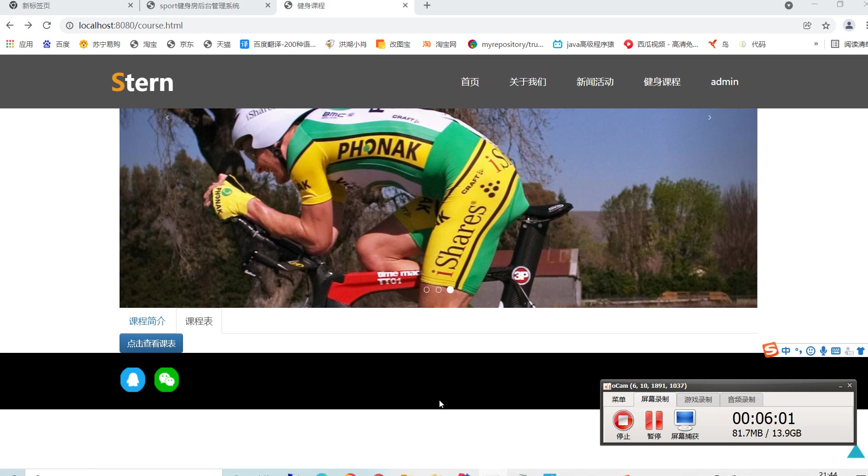The image size is (868, 476).
Task: Open the 西瓜视频 bookmark
Action: (x=661, y=44)
